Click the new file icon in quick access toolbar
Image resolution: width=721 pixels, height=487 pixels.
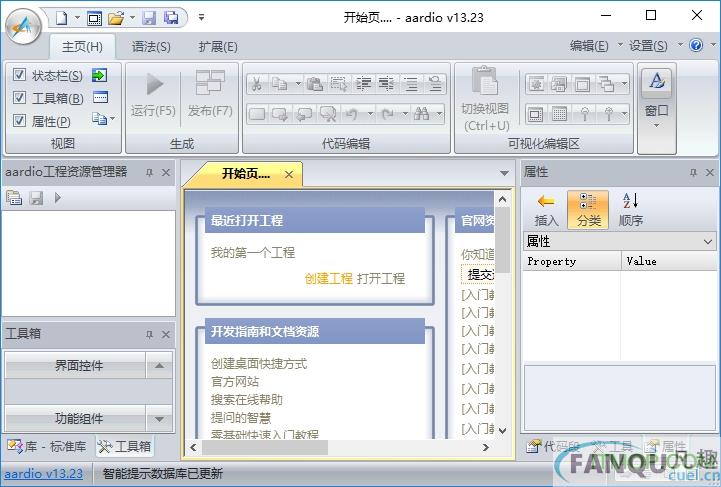(x=62, y=18)
